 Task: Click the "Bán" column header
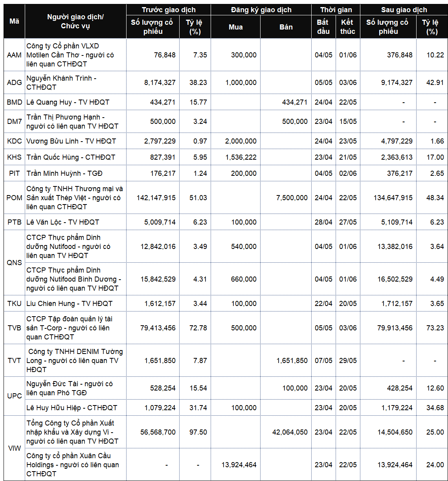286,27
